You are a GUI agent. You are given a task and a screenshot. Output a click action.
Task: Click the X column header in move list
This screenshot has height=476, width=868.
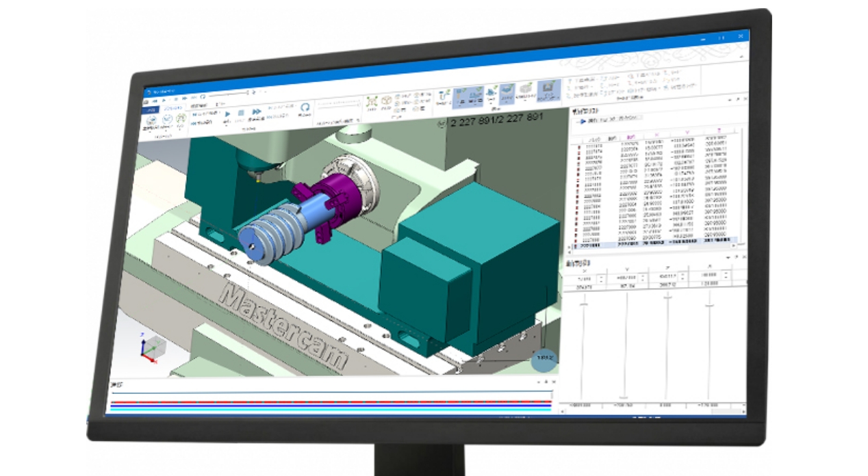point(659,134)
